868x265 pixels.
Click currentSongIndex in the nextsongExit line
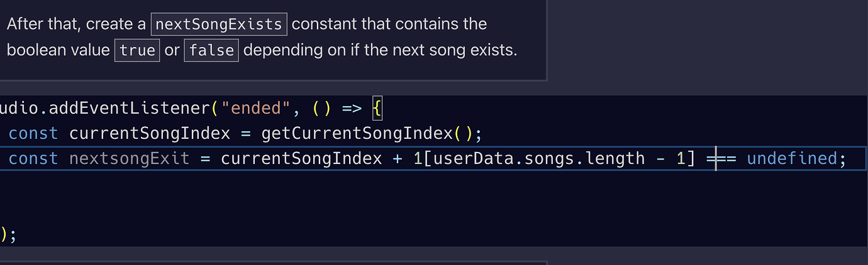(x=301, y=158)
